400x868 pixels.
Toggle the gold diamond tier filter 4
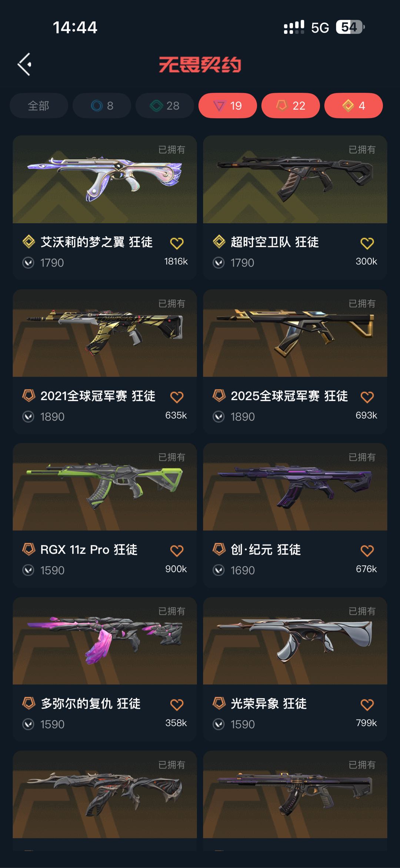(354, 106)
